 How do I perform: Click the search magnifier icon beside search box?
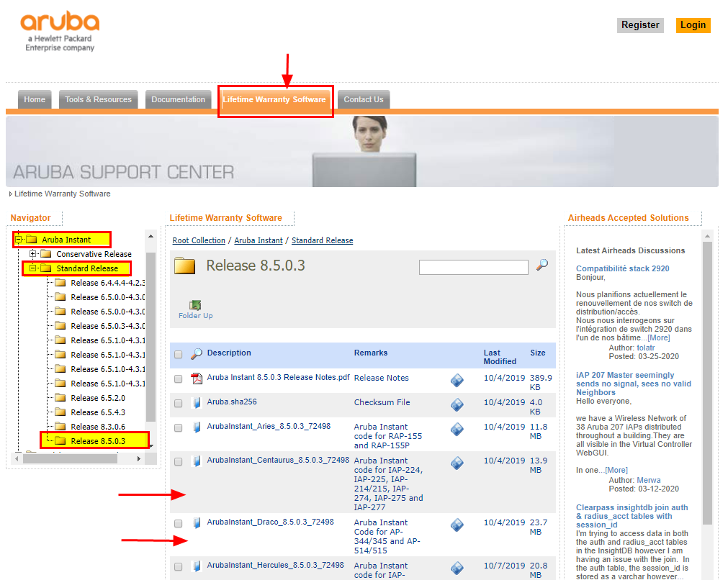point(541,265)
